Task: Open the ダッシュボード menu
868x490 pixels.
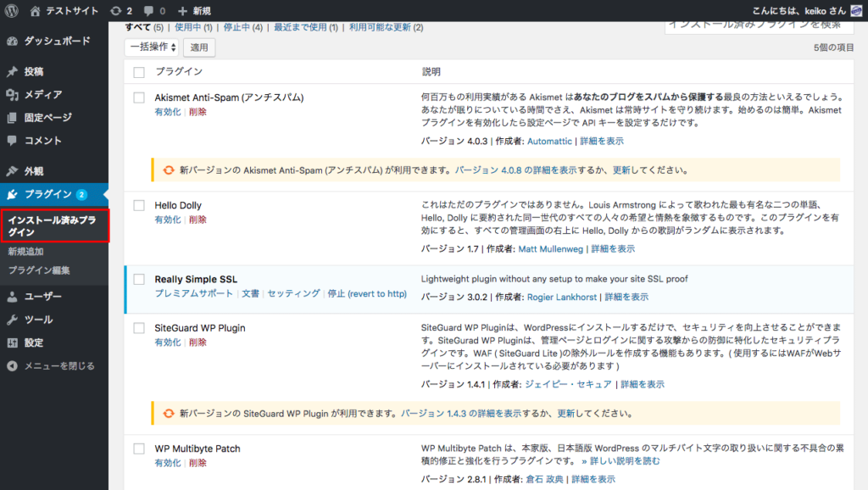Action: pos(54,41)
